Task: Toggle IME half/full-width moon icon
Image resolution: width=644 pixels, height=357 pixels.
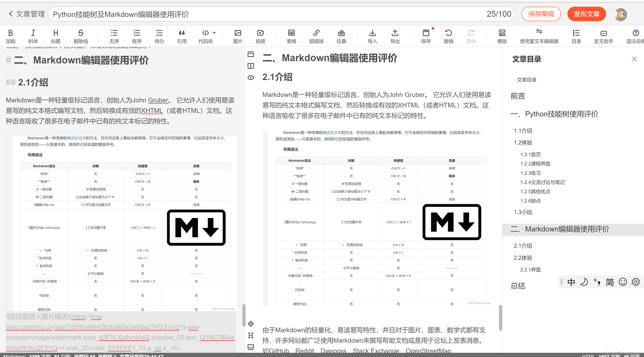Action: click(584, 282)
